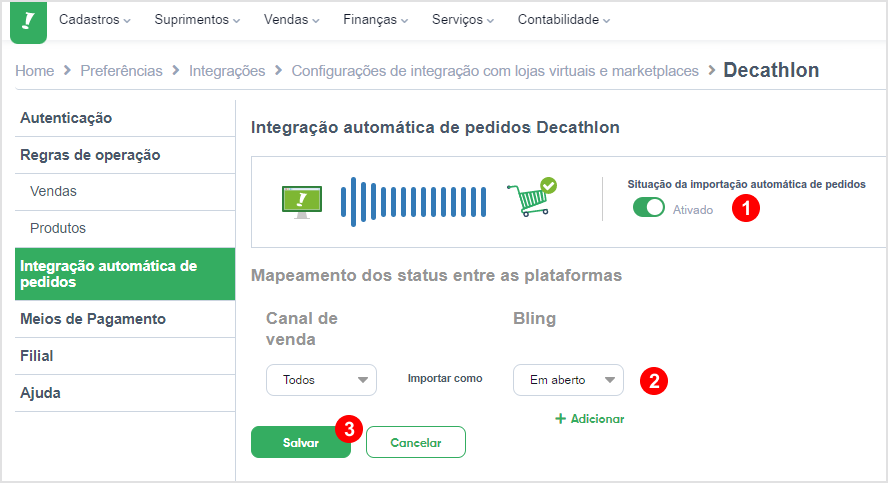The image size is (888, 483).
Task: Click 'Situação da importação automática de pedidos' label
Action: (x=746, y=184)
